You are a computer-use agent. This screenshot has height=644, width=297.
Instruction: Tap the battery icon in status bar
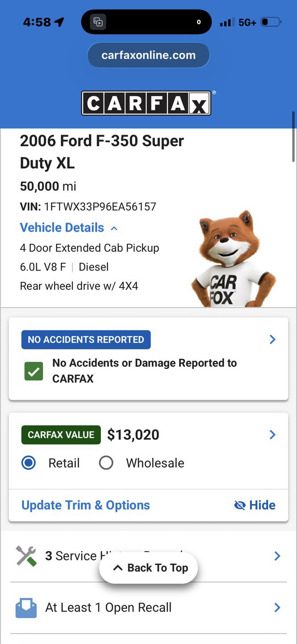(x=271, y=22)
